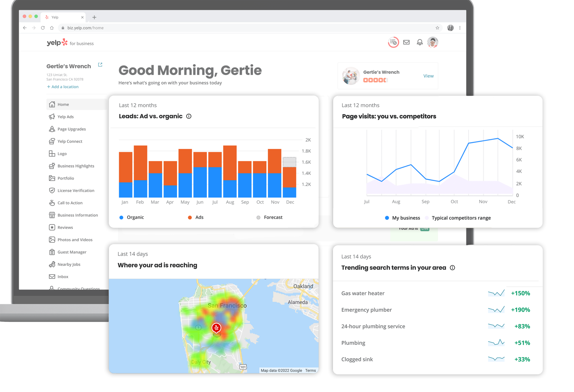The height and width of the screenshot is (392, 574).
Task: Click the notifications bell icon
Action: coord(420,42)
